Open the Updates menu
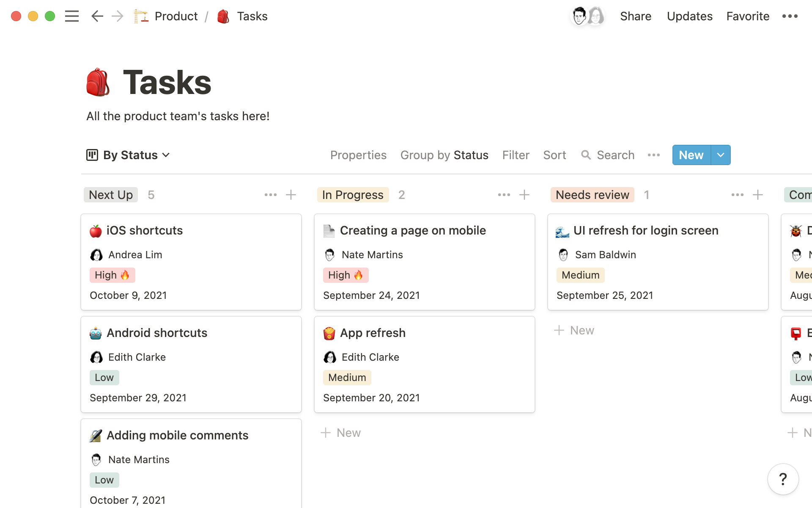 tap(689, 16)
